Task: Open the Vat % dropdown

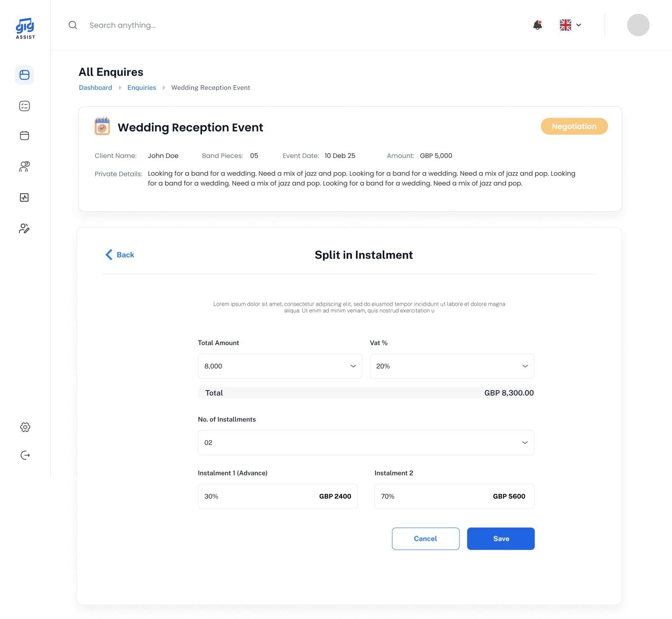Action: (x=452, y=366)
